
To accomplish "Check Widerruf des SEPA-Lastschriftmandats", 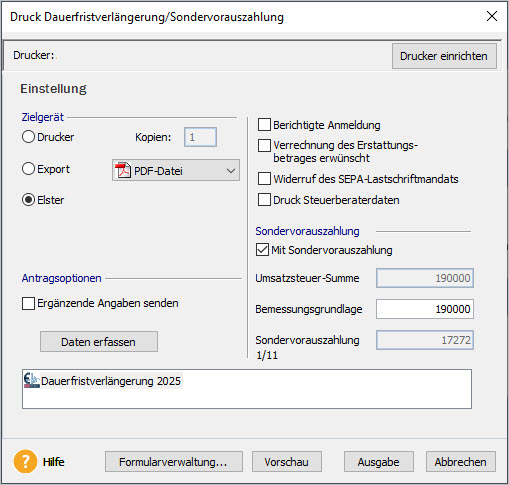I will click(x=264, y=179).
